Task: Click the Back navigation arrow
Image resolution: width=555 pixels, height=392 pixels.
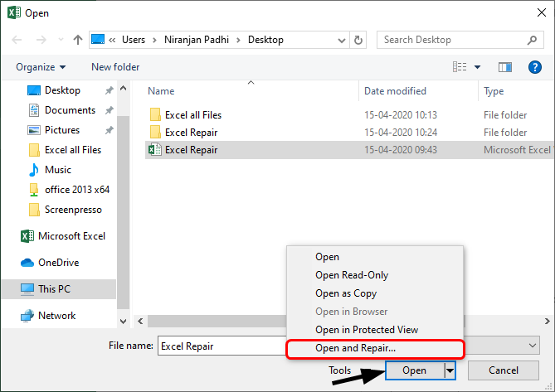Action: 17,40
